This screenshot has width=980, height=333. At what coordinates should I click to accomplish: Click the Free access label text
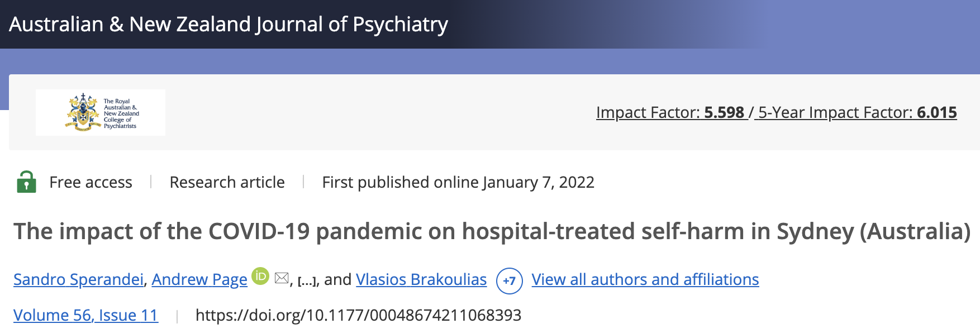91,182
